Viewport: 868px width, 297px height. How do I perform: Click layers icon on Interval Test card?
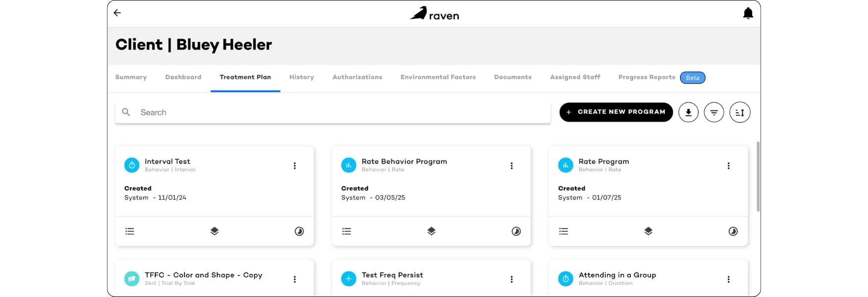click(214, 231)
